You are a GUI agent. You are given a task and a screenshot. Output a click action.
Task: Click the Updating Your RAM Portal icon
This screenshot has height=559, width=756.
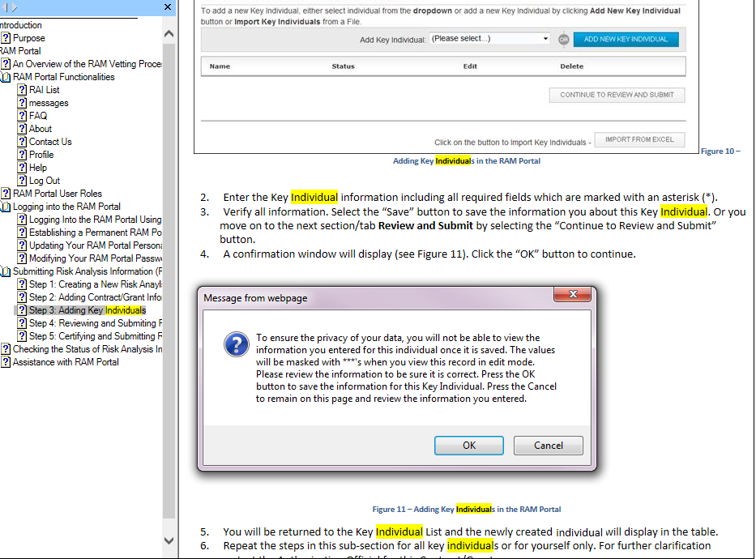pyautogui.click(x=22, y=245)
